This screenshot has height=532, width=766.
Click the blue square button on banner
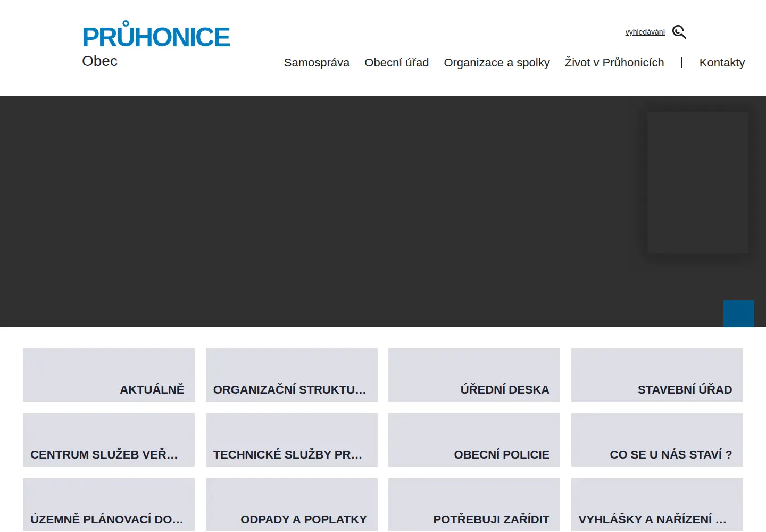(739, 313)
